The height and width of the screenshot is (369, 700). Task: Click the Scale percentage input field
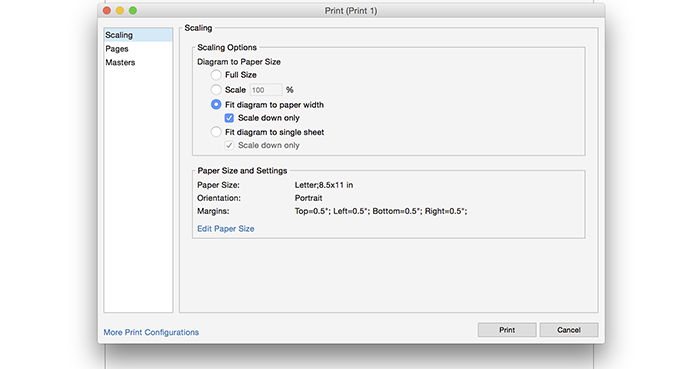click(266, 90)
